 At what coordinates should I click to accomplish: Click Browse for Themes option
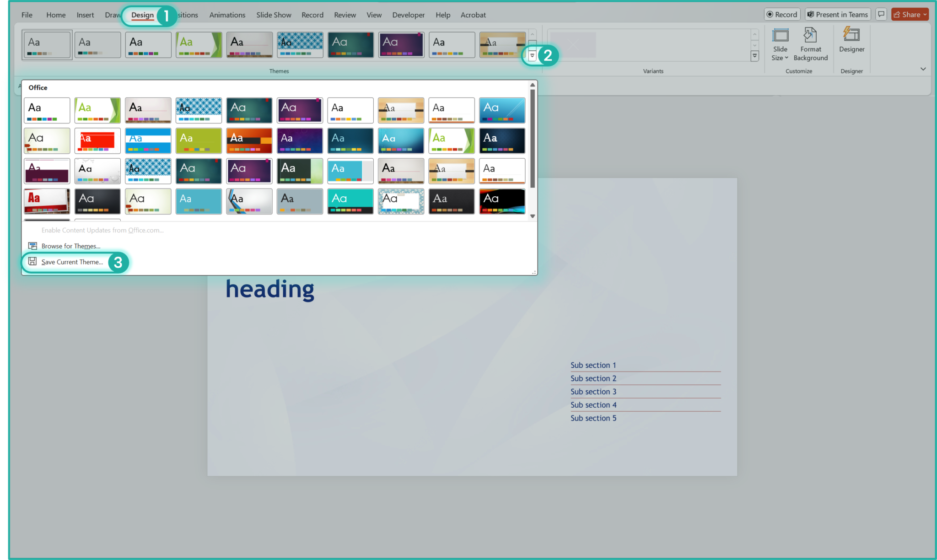click(x=70, y=246)
